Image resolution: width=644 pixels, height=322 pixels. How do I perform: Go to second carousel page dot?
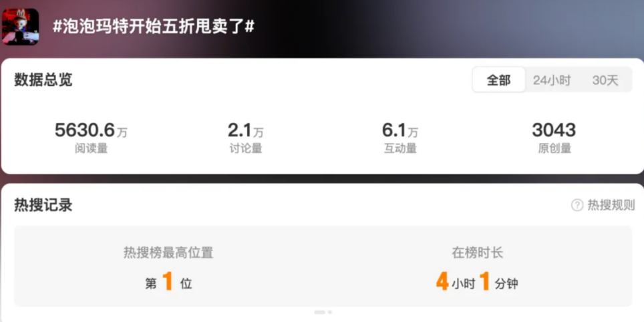tap(330, 312)
